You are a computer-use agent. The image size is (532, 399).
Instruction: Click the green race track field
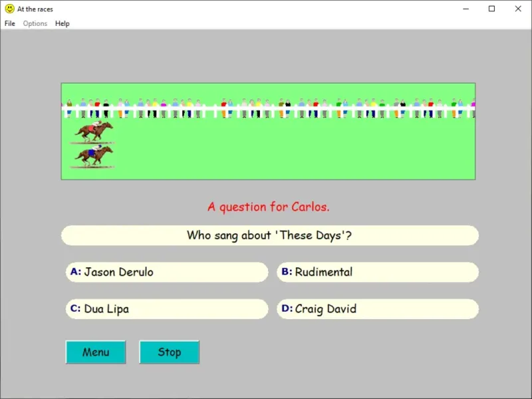pos(269,131)
